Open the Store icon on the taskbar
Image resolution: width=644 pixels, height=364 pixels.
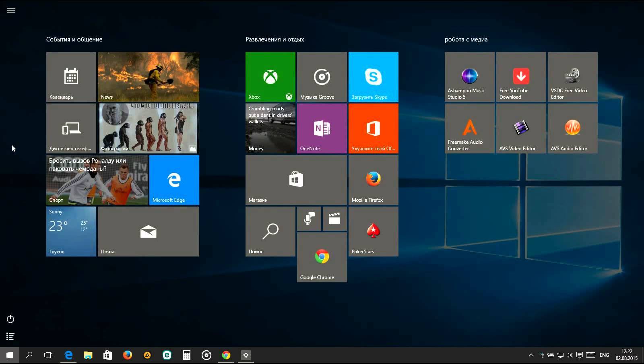click(107, 355)
